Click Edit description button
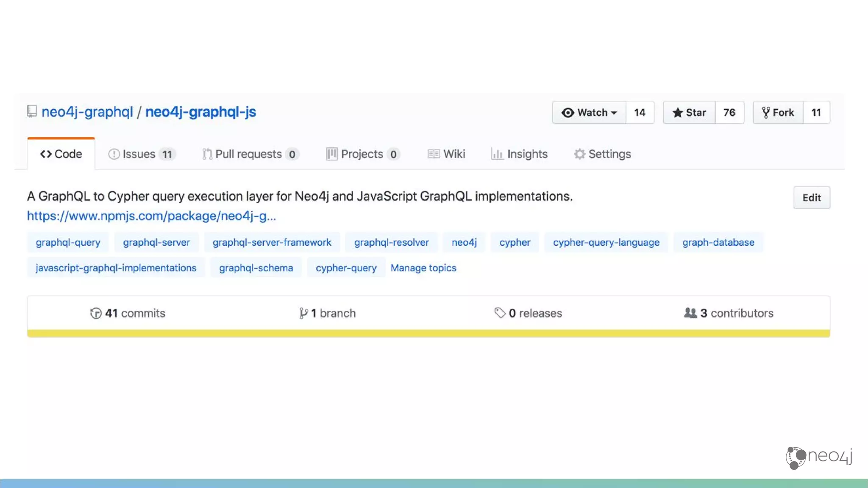The height and width of the screenshot is (488, 868). (x=811, y=198)
